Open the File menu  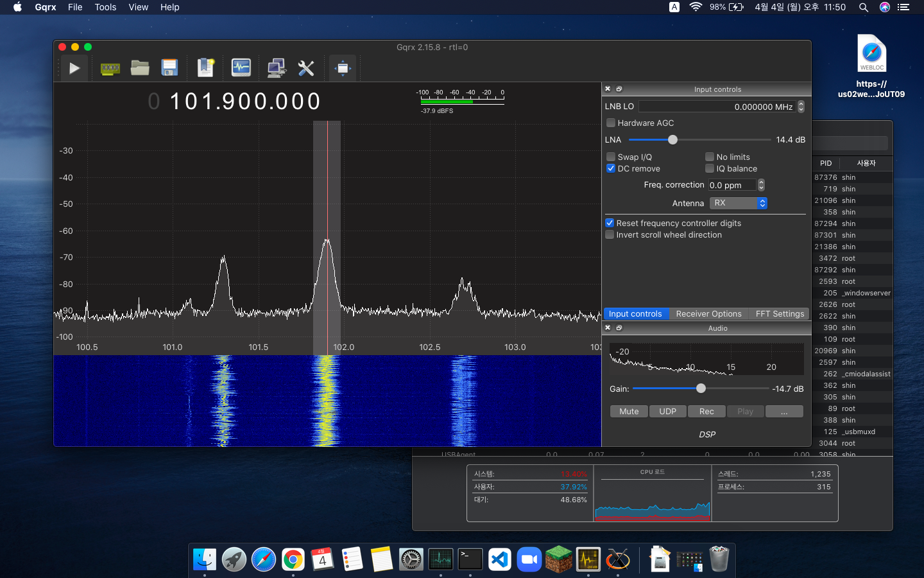tap(75, 7)
